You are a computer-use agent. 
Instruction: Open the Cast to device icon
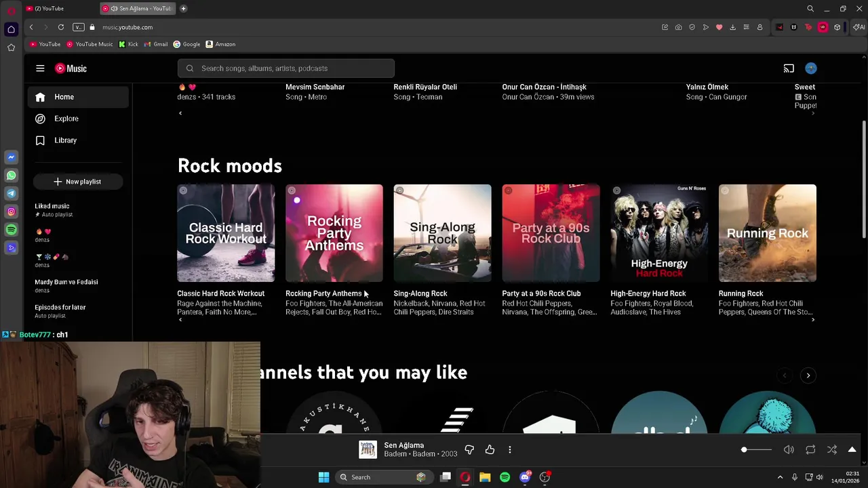point(789,68)
